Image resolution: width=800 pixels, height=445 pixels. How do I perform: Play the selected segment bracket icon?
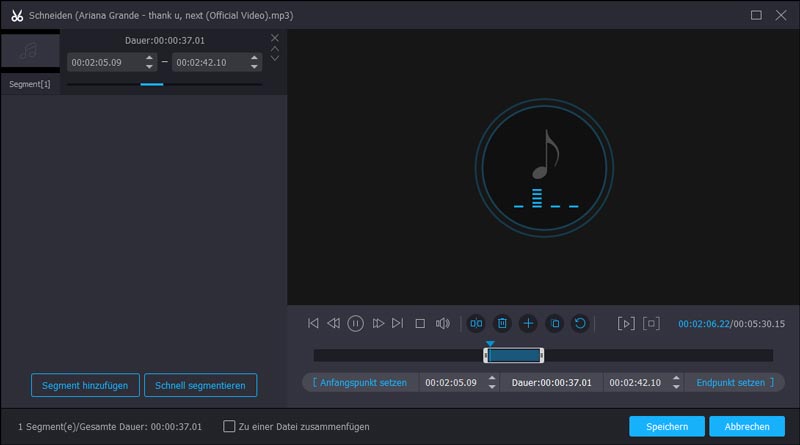coord(626,323)
